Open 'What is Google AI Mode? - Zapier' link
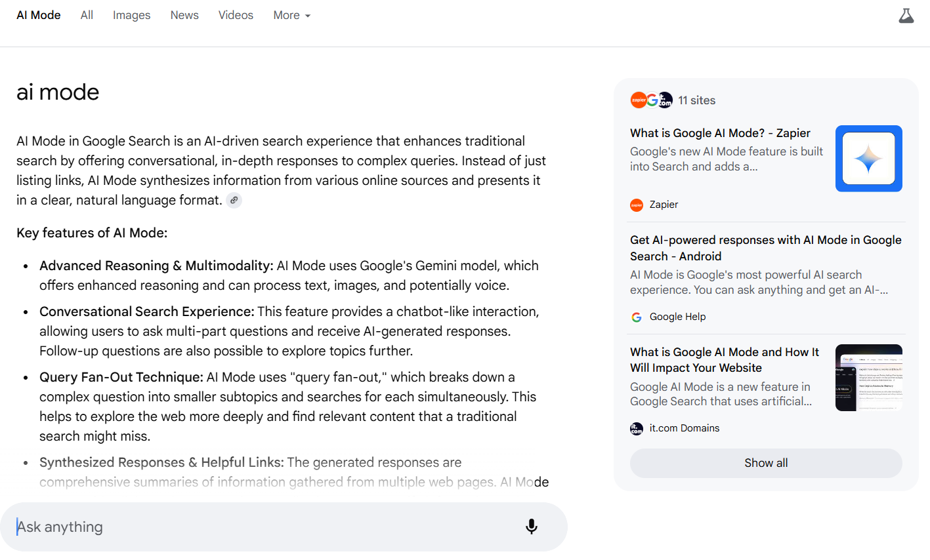 (x=720, y=133)
